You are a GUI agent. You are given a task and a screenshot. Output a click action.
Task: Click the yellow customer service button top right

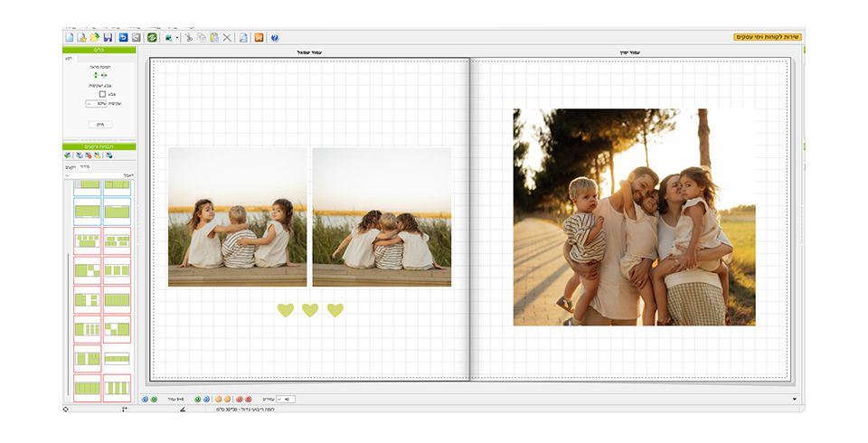click(768, 37)
